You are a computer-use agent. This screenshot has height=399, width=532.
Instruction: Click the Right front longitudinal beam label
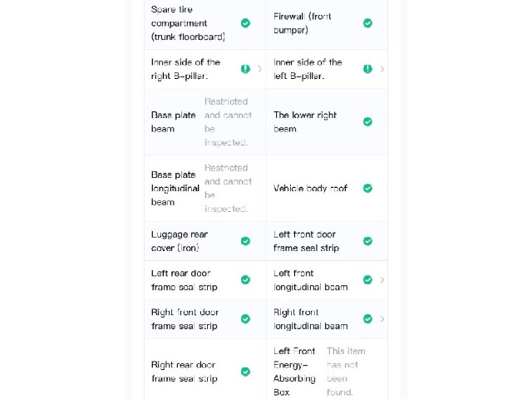[310, 319]
